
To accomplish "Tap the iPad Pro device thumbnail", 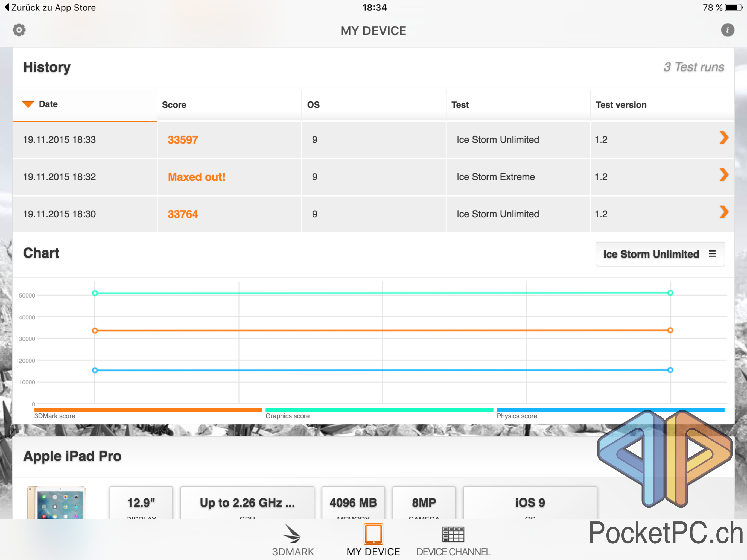I will pos(56,503).
